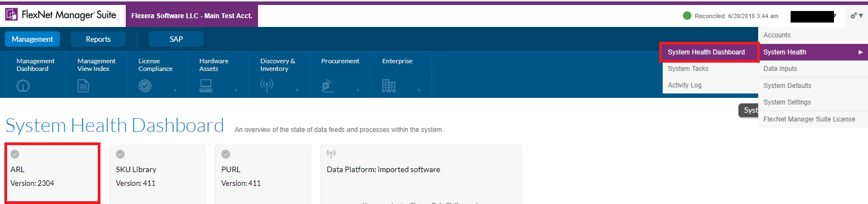Open FlexNet Manager Suite License menu entry

(809, 119)
